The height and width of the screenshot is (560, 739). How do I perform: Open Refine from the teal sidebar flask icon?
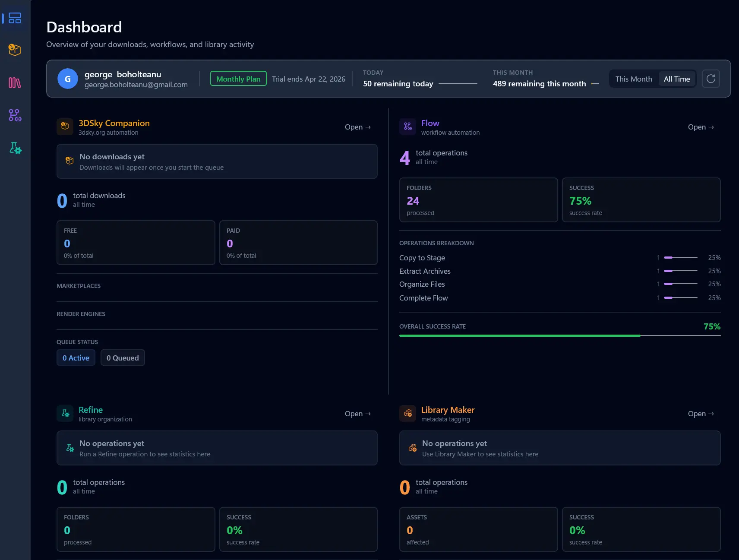(x=15, y=148)
